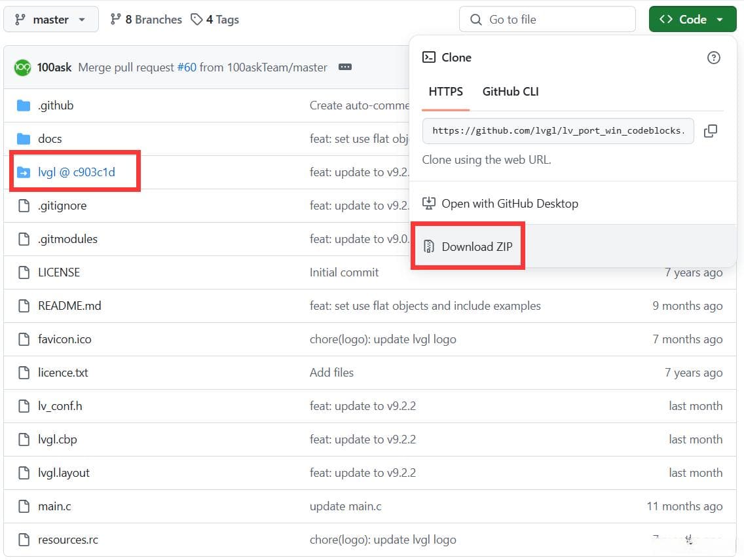Viewport: 744px width, 560px height.
Task: Open lvgl.layout's feat: update to v9.2.2 commit
Action: 363,473
